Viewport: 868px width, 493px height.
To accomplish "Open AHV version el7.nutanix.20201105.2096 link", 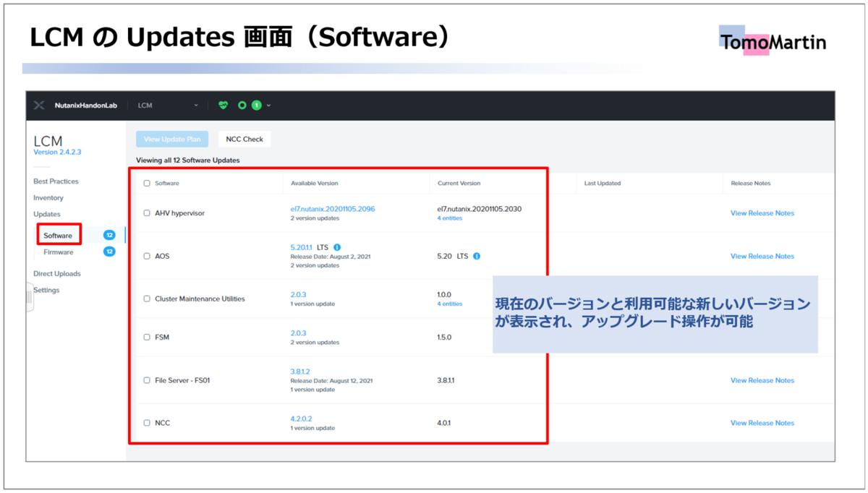I will tap(333, 209).
